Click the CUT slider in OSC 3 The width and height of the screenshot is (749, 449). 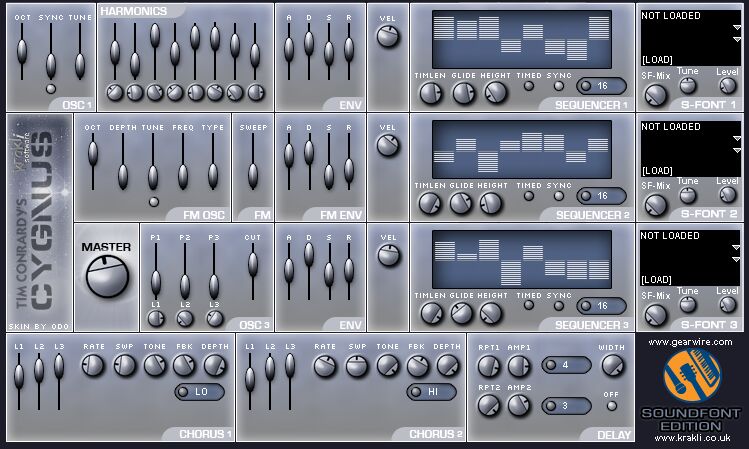click(253, 271)
